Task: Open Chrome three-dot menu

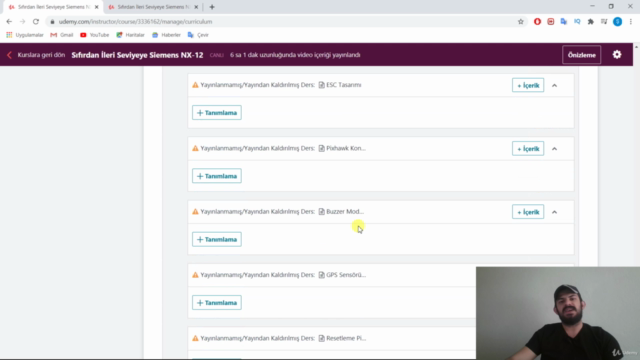Action: click(x=631, y=22)
